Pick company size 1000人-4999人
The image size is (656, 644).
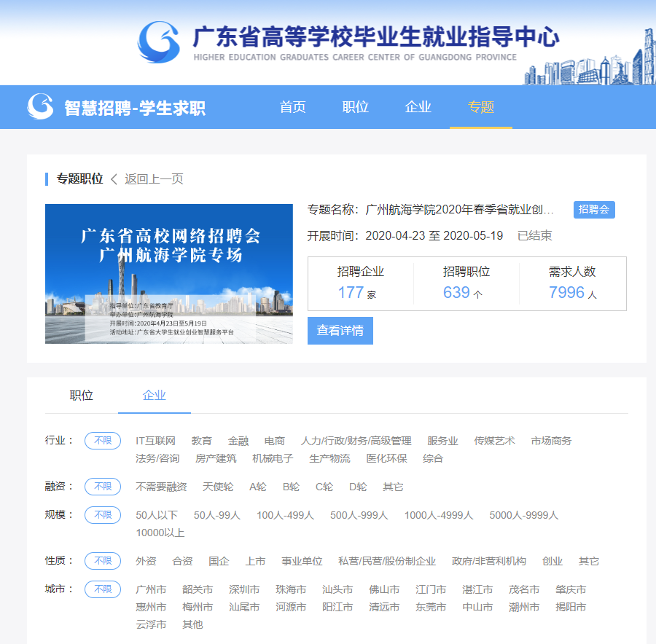point(439,515)
